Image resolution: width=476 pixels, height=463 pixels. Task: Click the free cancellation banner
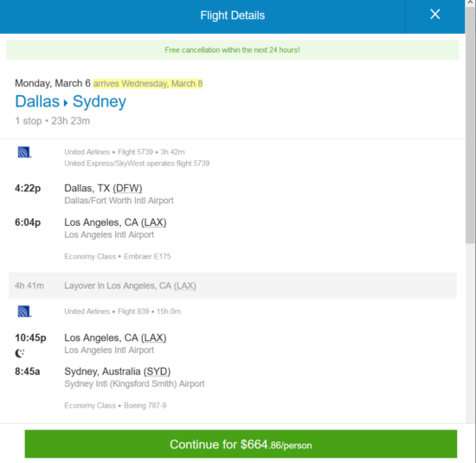click(x=233, y=50)
